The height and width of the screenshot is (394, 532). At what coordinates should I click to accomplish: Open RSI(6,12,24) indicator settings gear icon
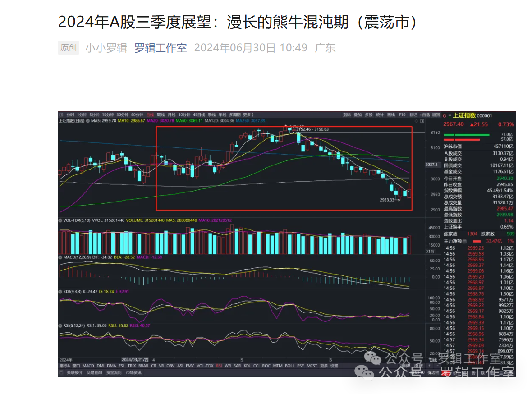click(60, 326)
